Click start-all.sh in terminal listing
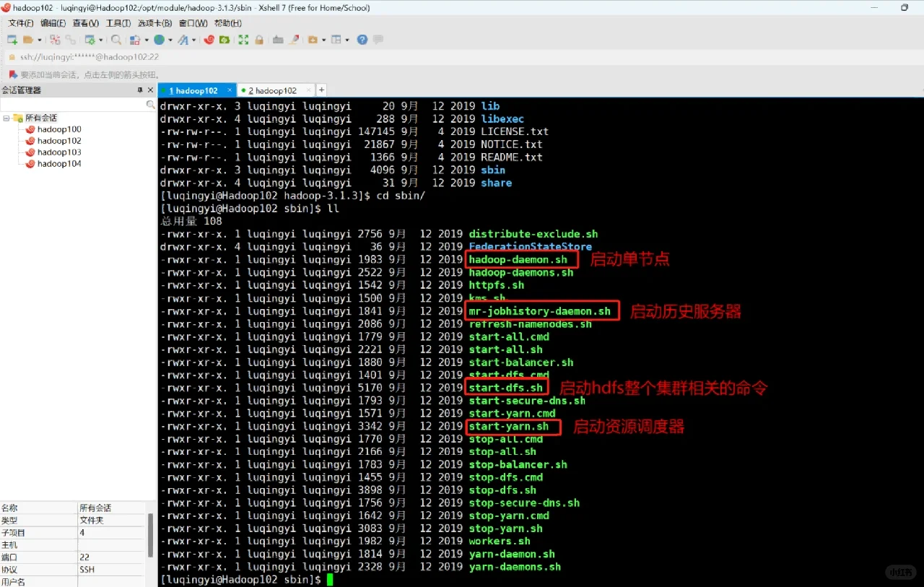The image size is (924, 587). tap(506, 349)
